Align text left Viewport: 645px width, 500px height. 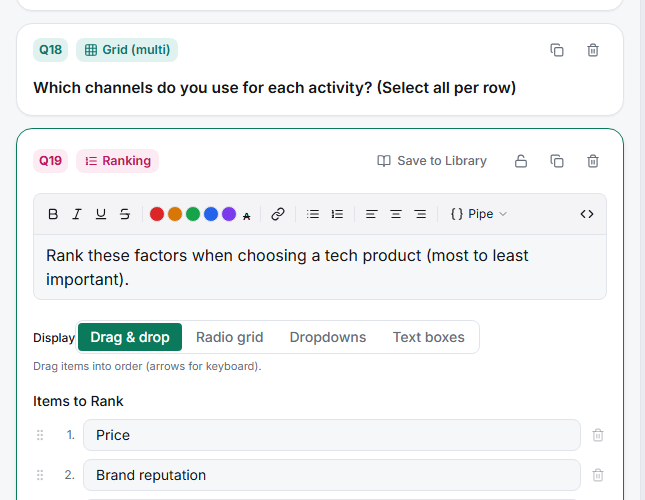pyautogui.click(x=371, y=214)
